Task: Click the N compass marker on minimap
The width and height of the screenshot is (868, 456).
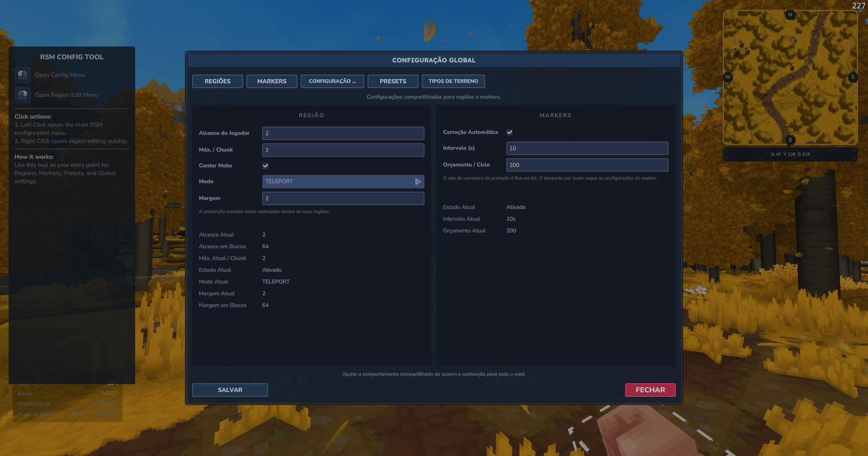Action: point(790,14)
